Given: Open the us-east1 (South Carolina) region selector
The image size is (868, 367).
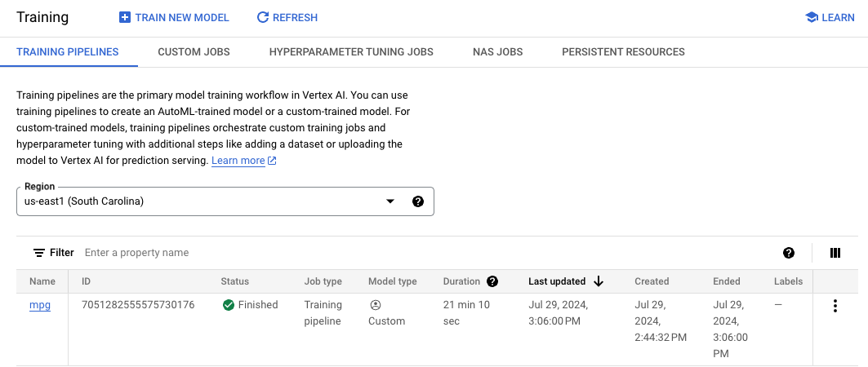Looking at the screenshot, I should (225, 201).
